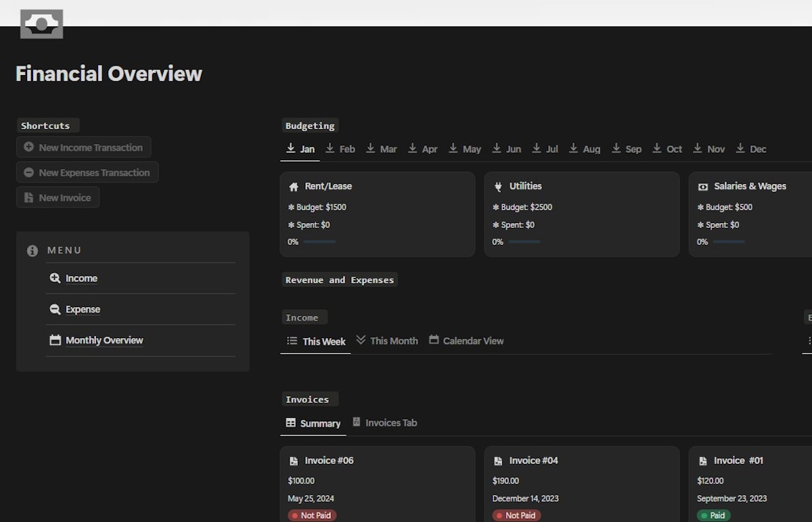This screenshot has width=812, height=522.
Task: Click the plug icon on Utilities card
Action: pos(499,187)
